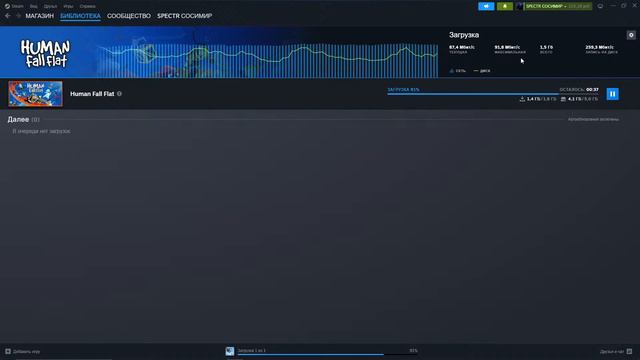Open Friends and Chat label
This screenshot has width=640, height=360.
coord(612,351)
